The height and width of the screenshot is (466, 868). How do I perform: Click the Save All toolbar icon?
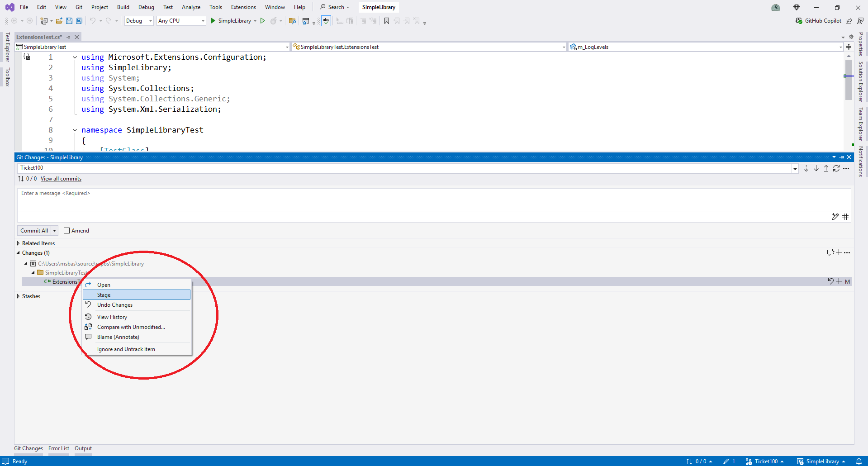click(79, 21)
